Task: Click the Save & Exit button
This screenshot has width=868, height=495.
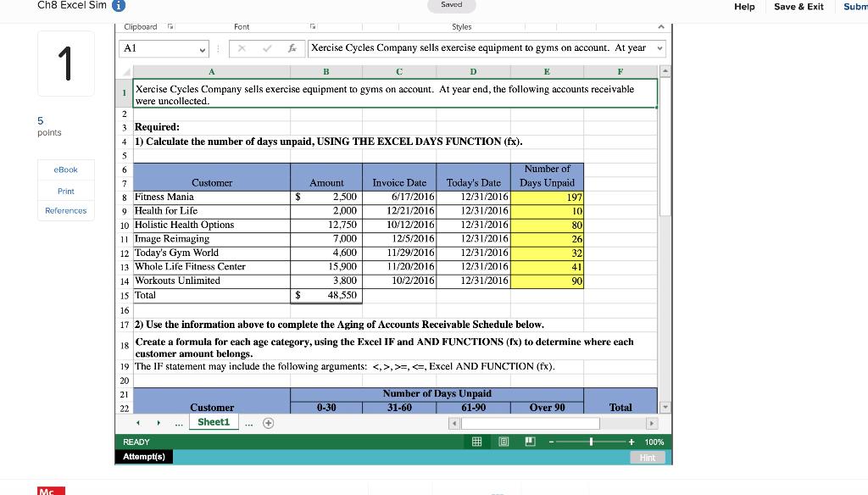Action: click(x=798, y=7)
